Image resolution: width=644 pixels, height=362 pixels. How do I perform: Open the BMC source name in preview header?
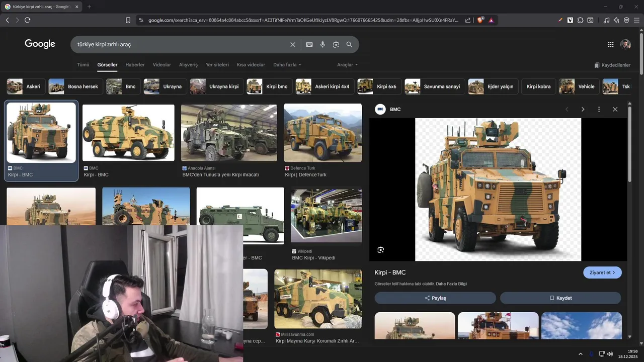(395, 109)
